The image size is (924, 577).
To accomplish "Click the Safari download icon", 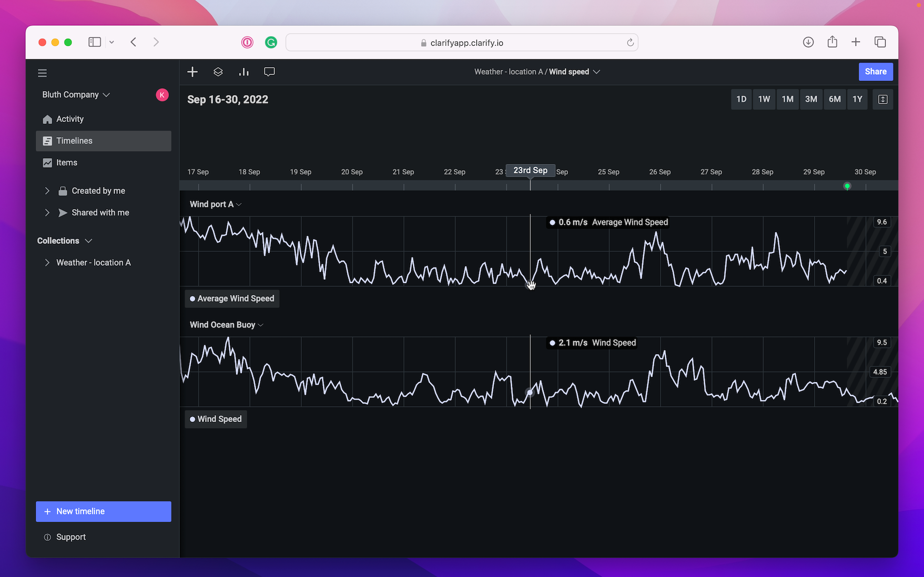I will click(x=808, y=42).
